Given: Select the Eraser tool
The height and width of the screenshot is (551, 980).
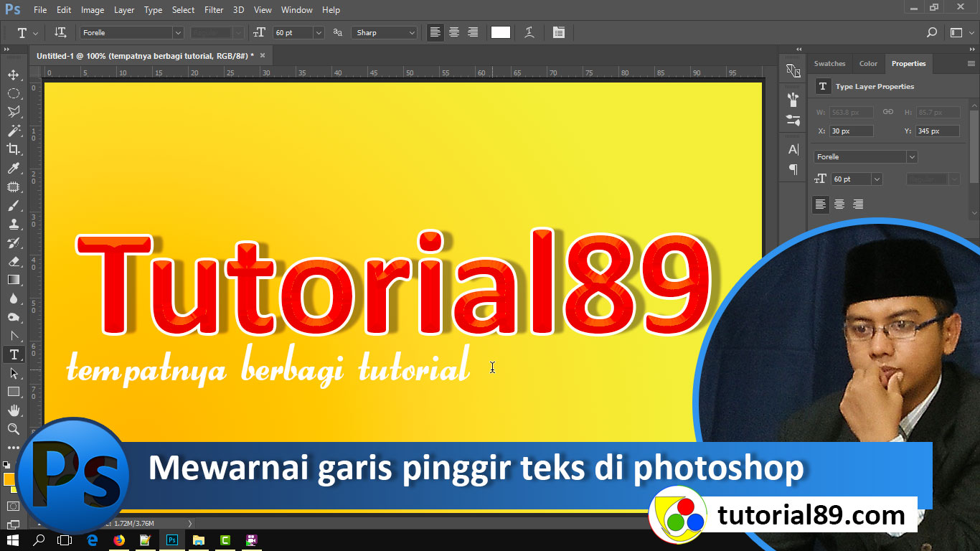Looking at the screenshot, I should (x=13, y=261).
